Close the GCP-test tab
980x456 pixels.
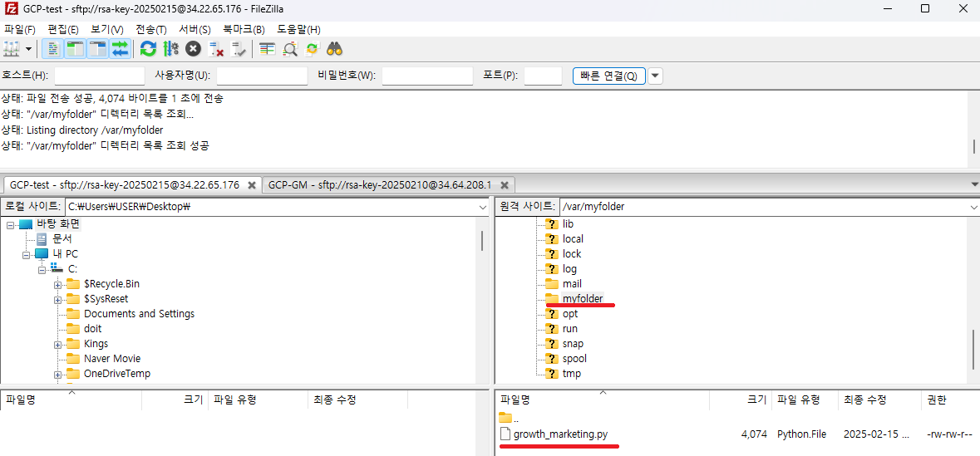point(252,185)
